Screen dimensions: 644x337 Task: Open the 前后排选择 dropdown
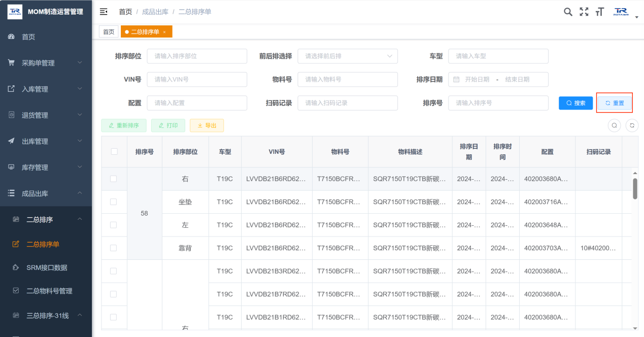[348, 56]
